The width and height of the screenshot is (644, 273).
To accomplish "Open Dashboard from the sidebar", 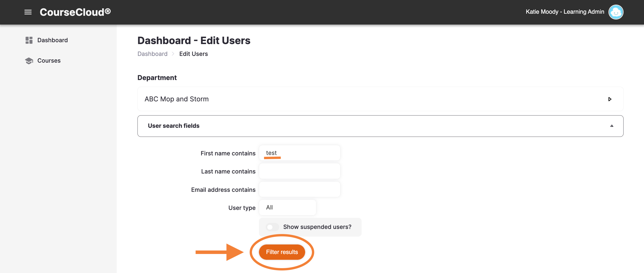I will click(x=52, y=40).
